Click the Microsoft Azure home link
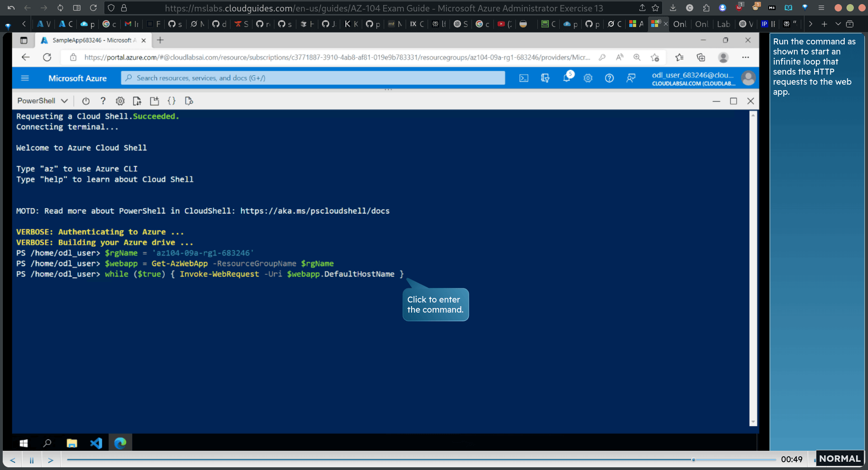Viewport: 868px width, 470px height. pos(77,78)
